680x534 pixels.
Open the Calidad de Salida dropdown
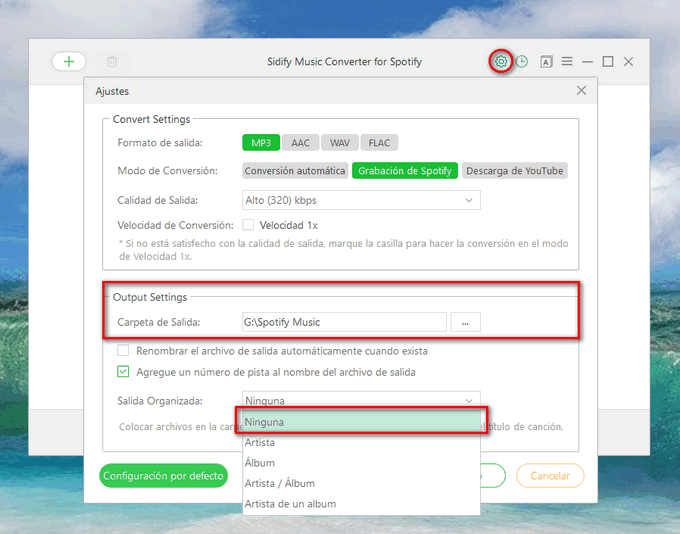(x=361, y=200)
